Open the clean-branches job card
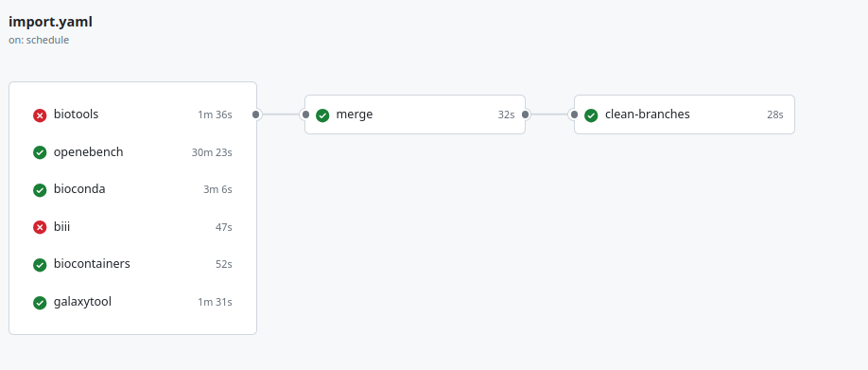The width and height of the screenshot is (868, 370). point(685,115)
